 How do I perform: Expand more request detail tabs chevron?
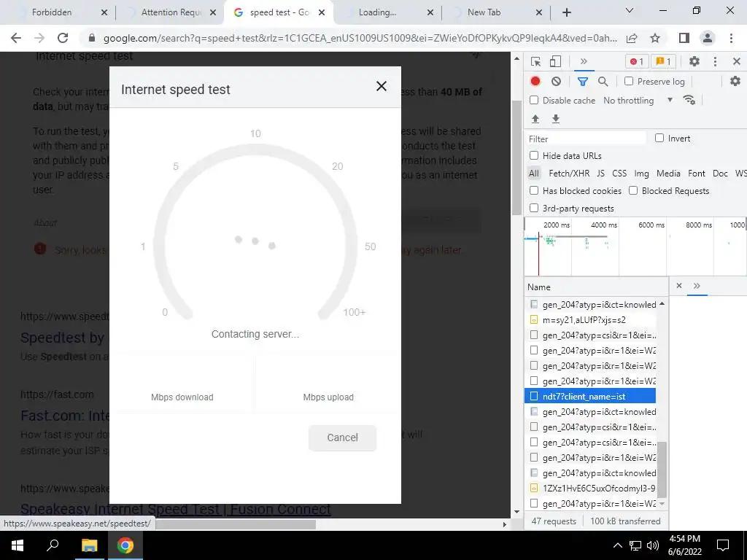697,286
